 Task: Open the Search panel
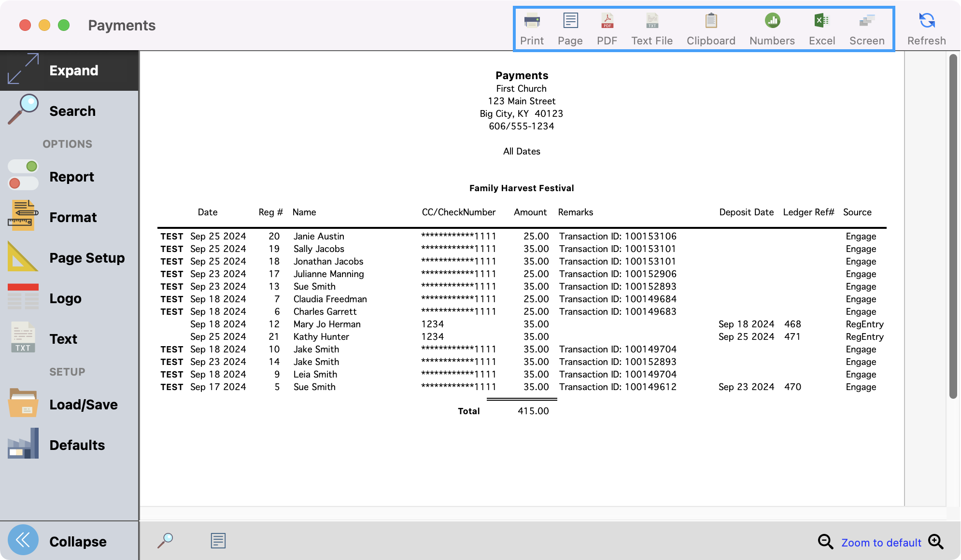pyautogui.click(x=69, y=111)
